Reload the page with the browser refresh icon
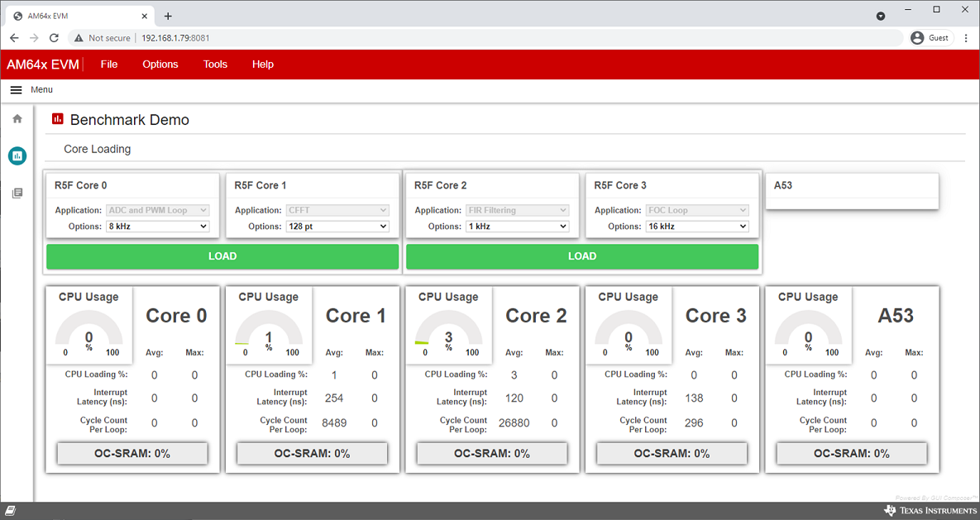This screenshot has width=980, height=520. click(54, 37)
